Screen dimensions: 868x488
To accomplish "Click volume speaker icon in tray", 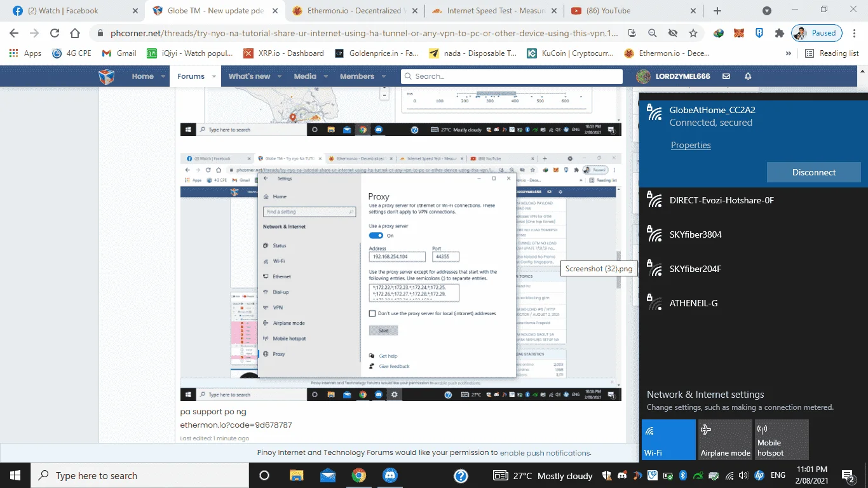I will (x=743, y=475).
